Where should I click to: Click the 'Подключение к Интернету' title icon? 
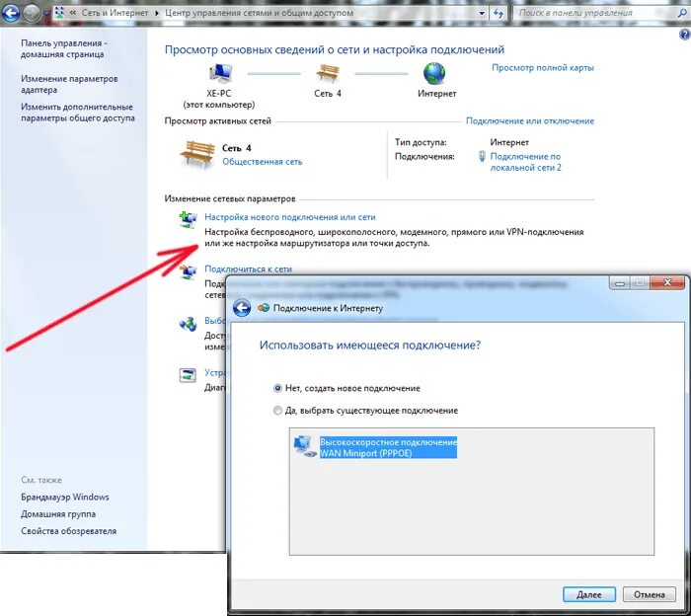point(264,308)
